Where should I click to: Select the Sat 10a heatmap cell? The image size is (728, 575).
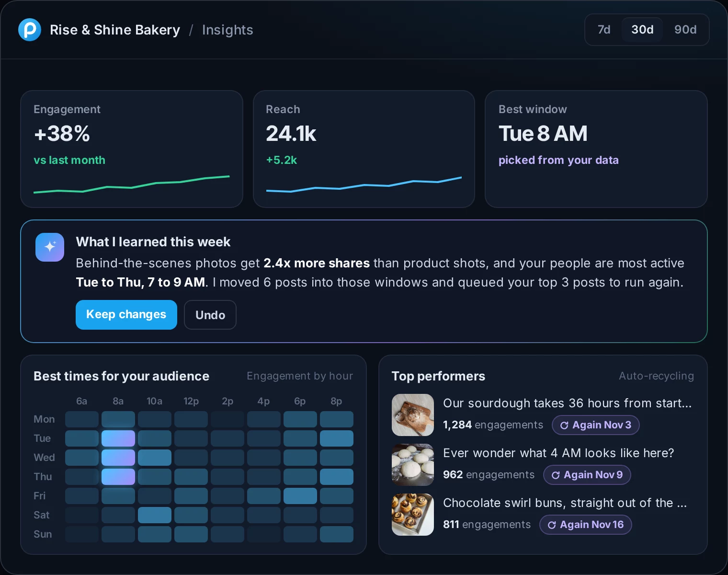(155, 515)
